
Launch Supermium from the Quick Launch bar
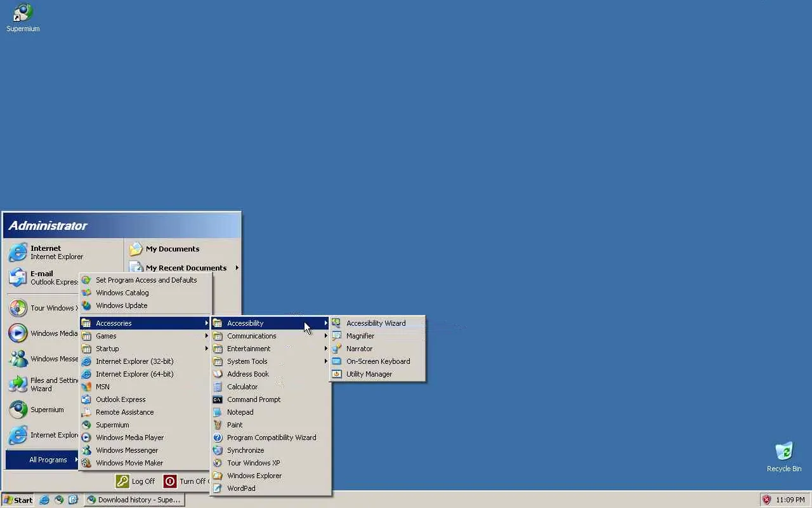click(59, 500)
